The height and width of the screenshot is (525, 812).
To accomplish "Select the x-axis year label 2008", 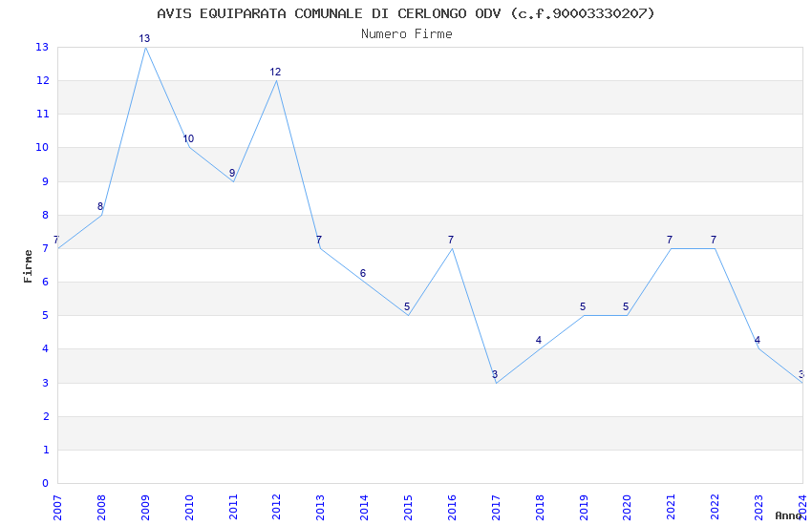I will [x=101, y=508].
